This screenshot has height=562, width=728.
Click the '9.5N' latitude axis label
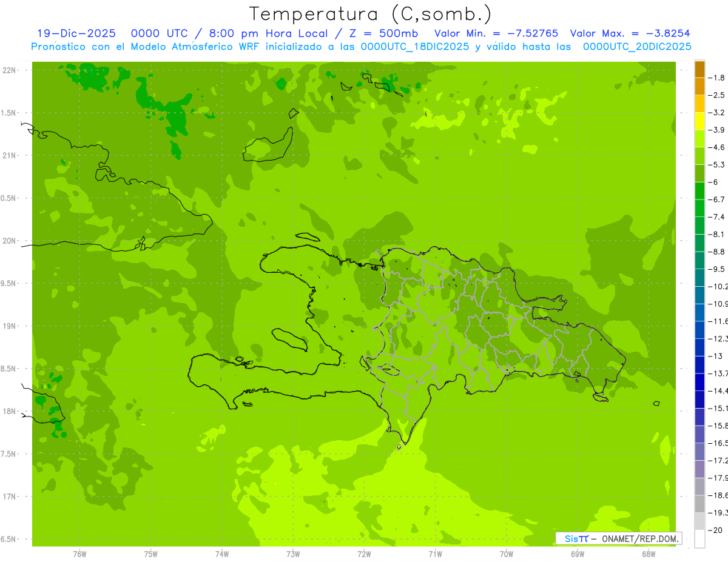[x=7, y=283]
